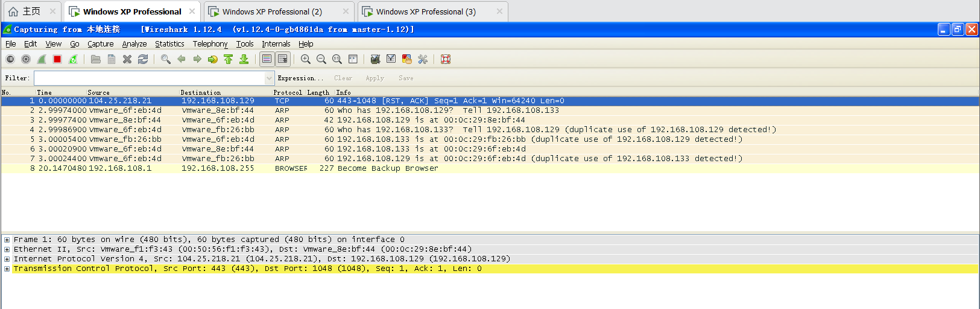Expand Internet Protocol Version 4 row
Viewport: 980px width, 309px height.
(7, 259)
